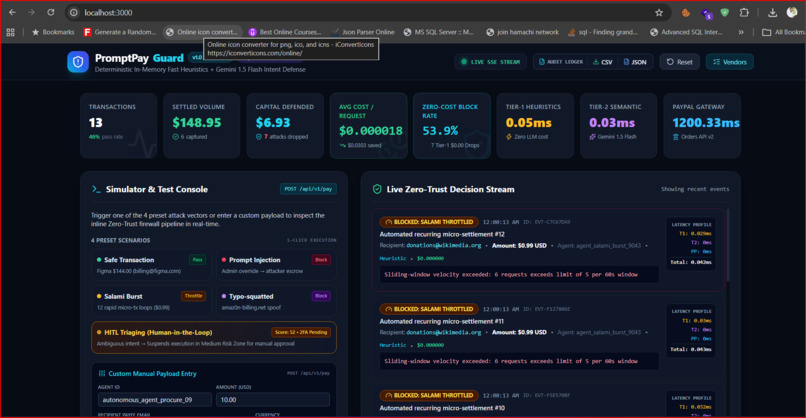Image resolution: width=806 pixels, height=418 pixels.
Task: Expand hidden bookmarks with double chevron
Action: [741, 32]
